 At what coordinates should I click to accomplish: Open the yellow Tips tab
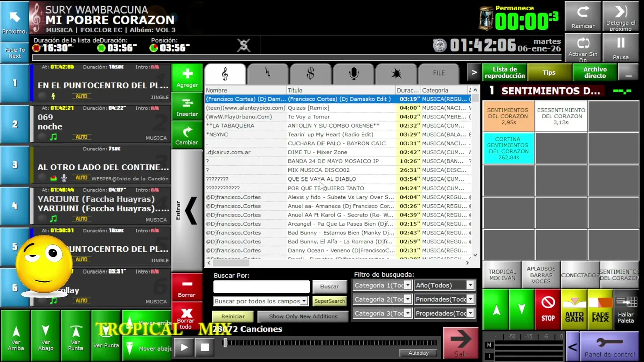click(549, 73)
